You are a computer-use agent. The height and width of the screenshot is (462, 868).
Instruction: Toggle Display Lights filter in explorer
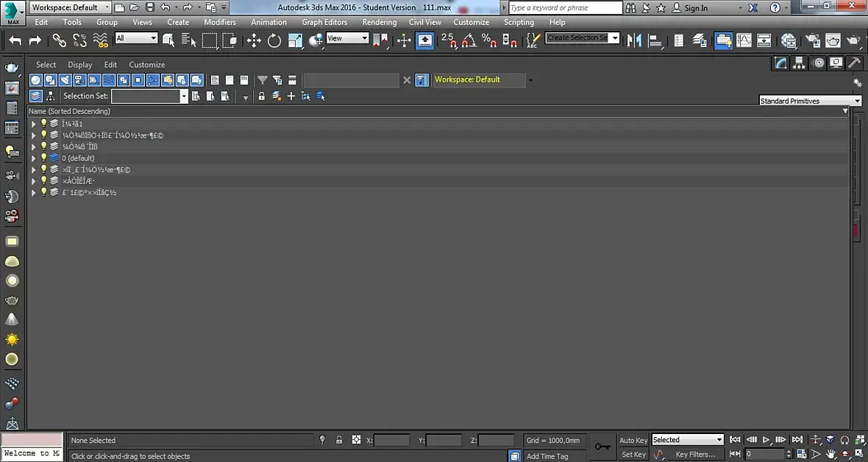(x=65, y=79)
